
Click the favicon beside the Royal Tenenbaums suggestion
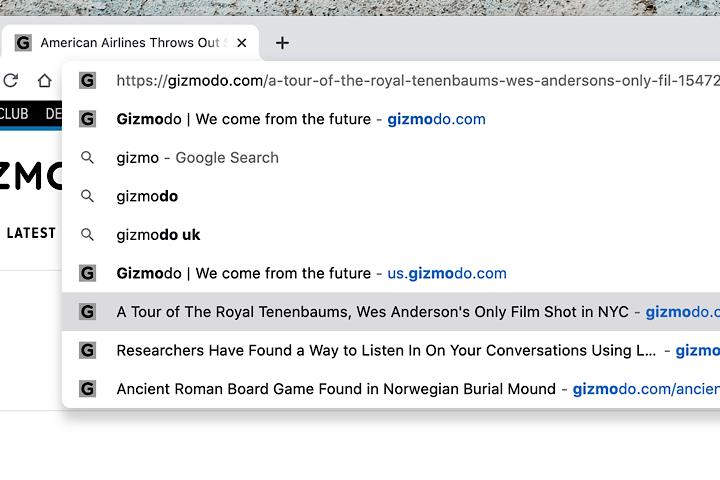88,312
